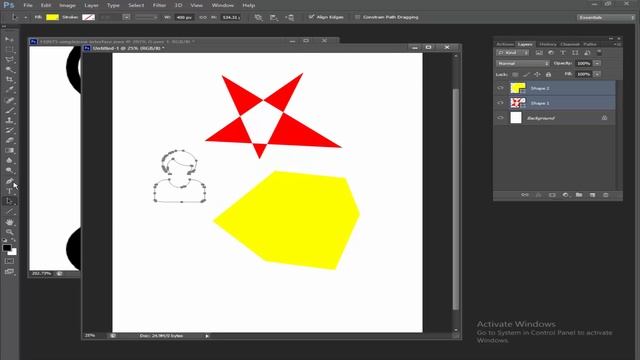The height and width of the screenshot is (360, 640).
Task: Select the Lasso tool
Action: tap(10, 60)
